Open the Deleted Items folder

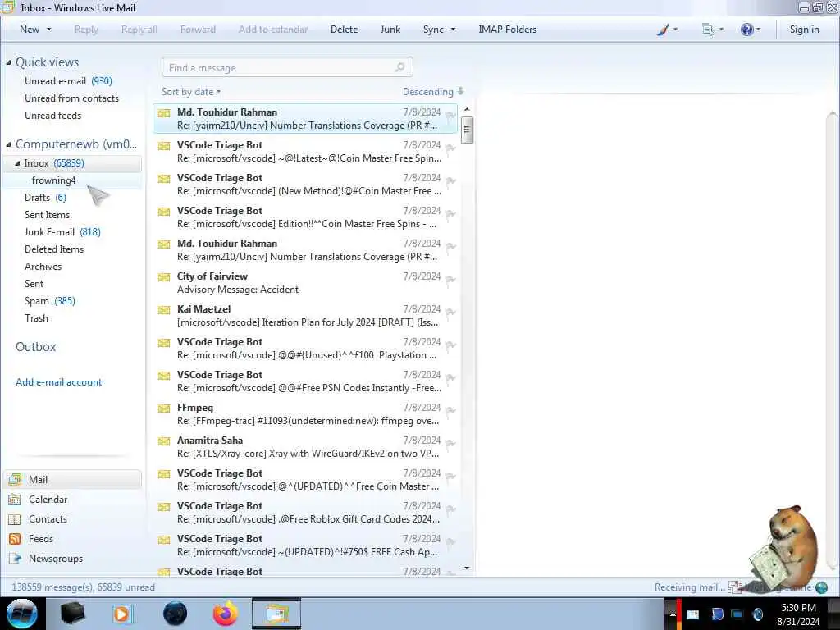pos(54,249)
